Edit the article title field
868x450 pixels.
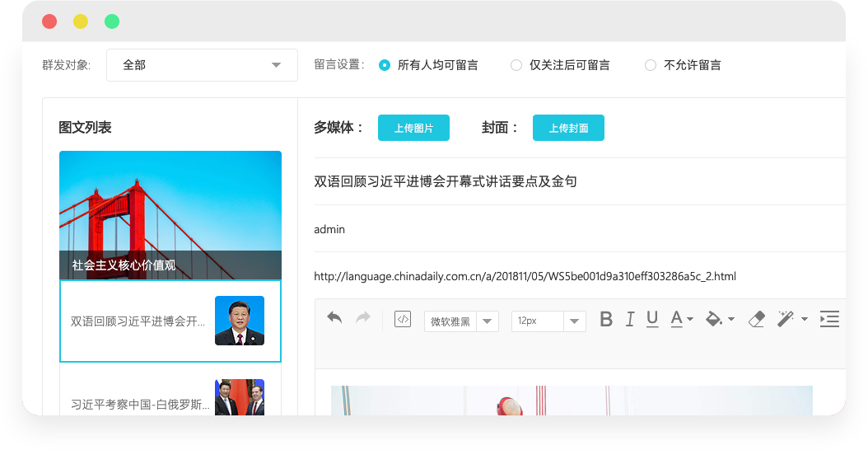coord(580,181)
